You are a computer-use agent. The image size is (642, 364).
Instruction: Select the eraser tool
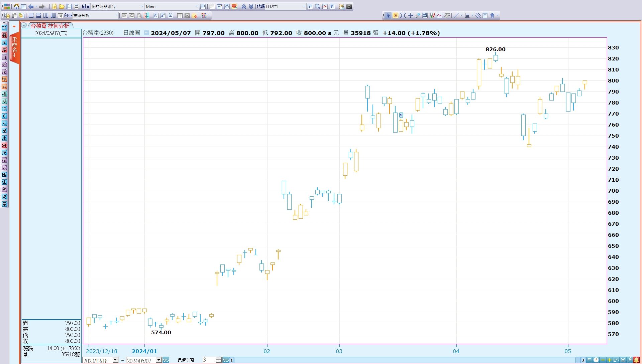tap(418, 15)
